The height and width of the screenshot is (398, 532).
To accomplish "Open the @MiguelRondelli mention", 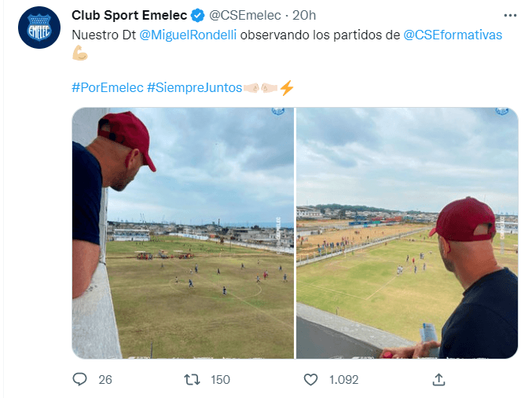I will point(188,35).
